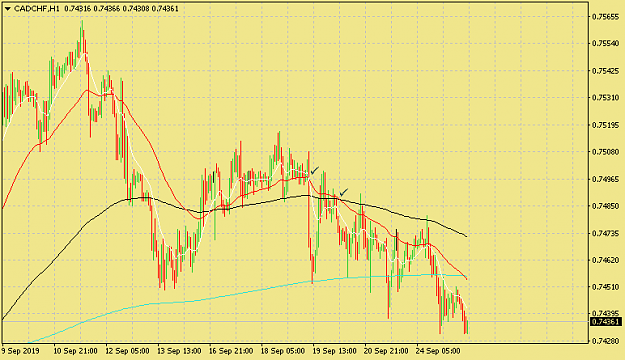The width and height of the screenshot is (625, 360).
Task: Select the 0.74735 price scale label
Action: click(x=605, y=233)
